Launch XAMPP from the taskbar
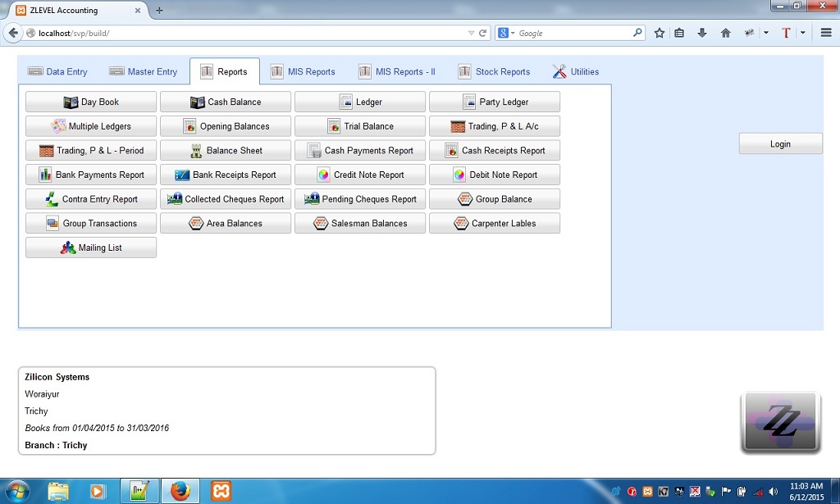Screen dimensions: 840x504 [221, 491]
